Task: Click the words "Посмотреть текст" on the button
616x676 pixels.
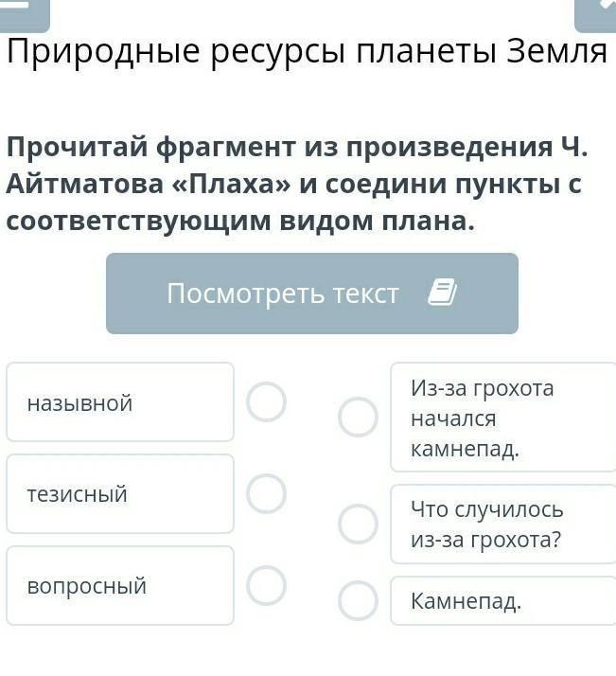Action: (x=283, y=294)
